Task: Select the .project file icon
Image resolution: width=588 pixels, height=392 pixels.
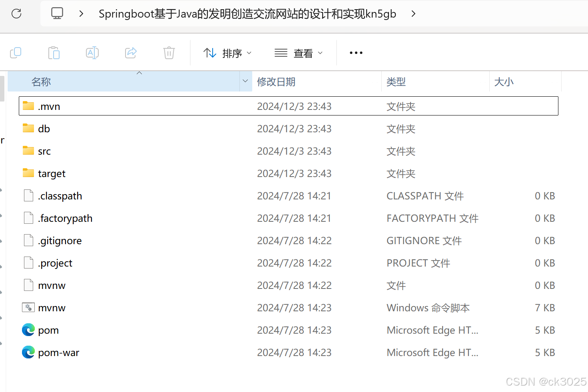Action: click(x=28, y=263)
